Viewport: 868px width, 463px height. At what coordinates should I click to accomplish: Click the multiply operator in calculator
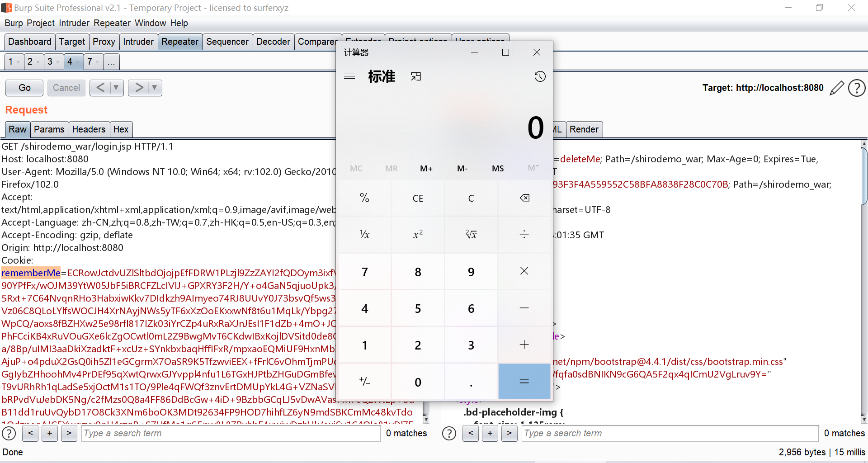[x=524, y=271]
